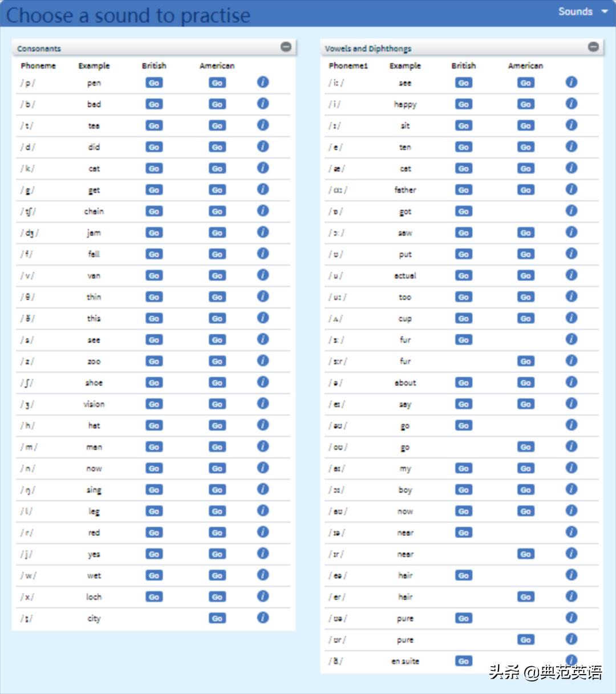The height and width of the screenshot is (694, 616).
Task: Show info for the 'say' diphthong
Action: (x=572, y=404)
